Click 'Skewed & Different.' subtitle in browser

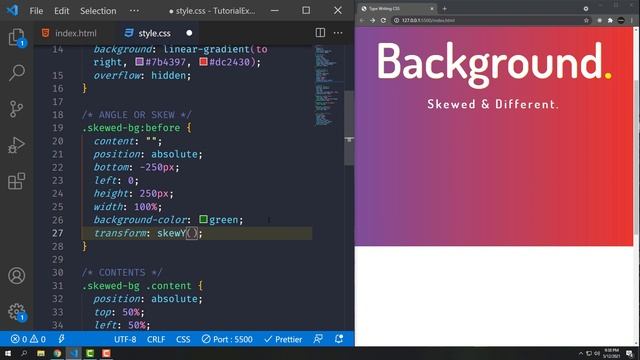[493, 104]
